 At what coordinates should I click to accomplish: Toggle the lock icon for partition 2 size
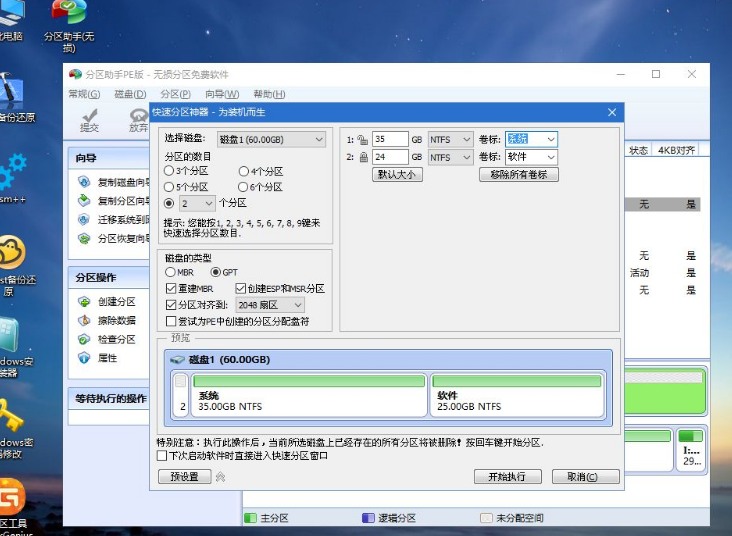pos(363,157)
